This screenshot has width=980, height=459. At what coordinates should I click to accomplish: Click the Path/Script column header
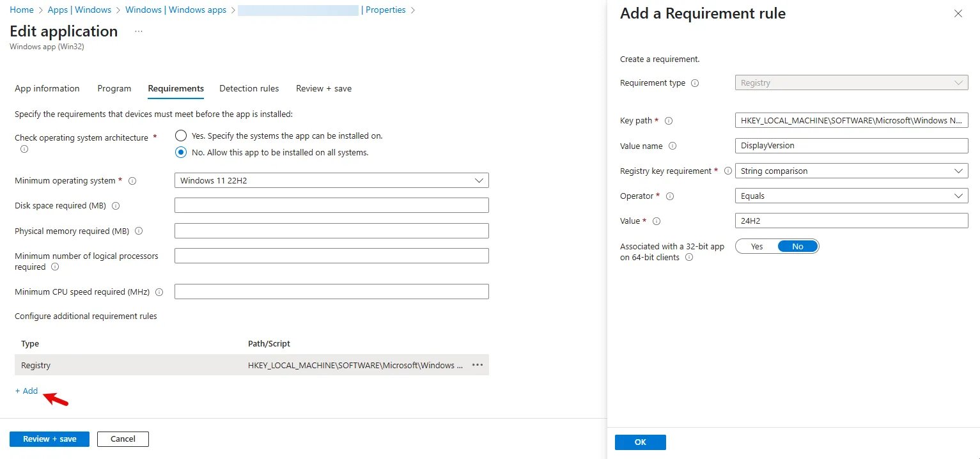pyautogui.click(x=269, y=343)
